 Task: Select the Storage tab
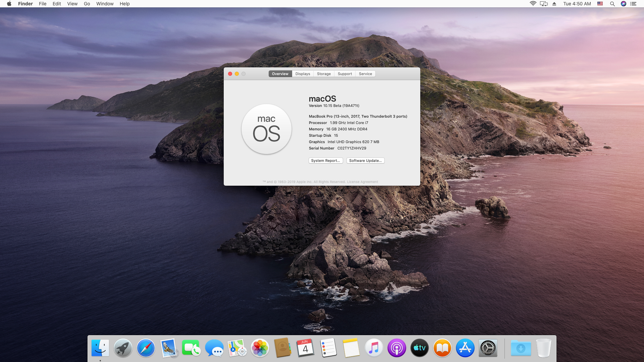click(324, 74)
